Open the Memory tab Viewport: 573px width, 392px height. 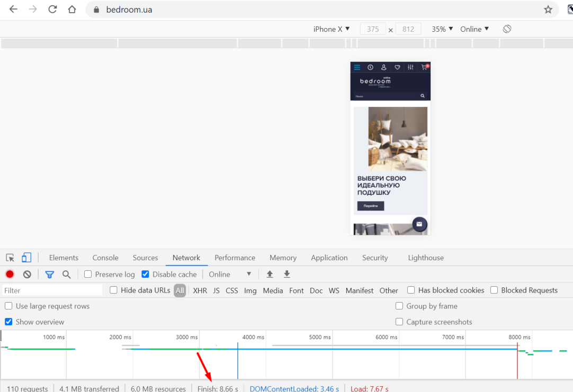(283, 258)
